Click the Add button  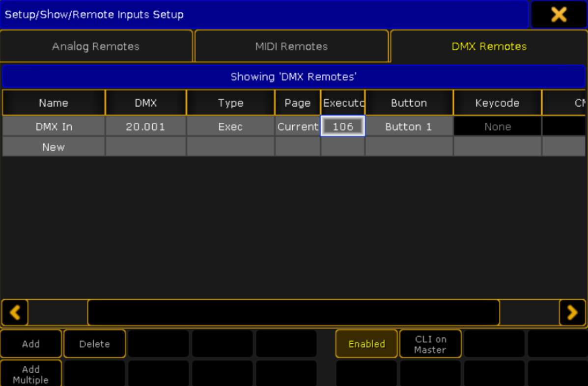tap(31, 344)
